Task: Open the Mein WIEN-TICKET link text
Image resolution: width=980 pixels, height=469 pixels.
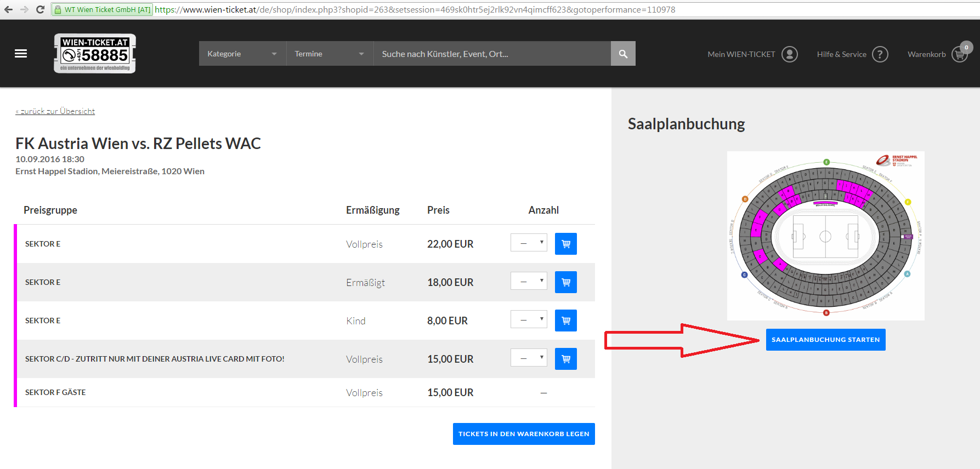Action: click(741, 54)
